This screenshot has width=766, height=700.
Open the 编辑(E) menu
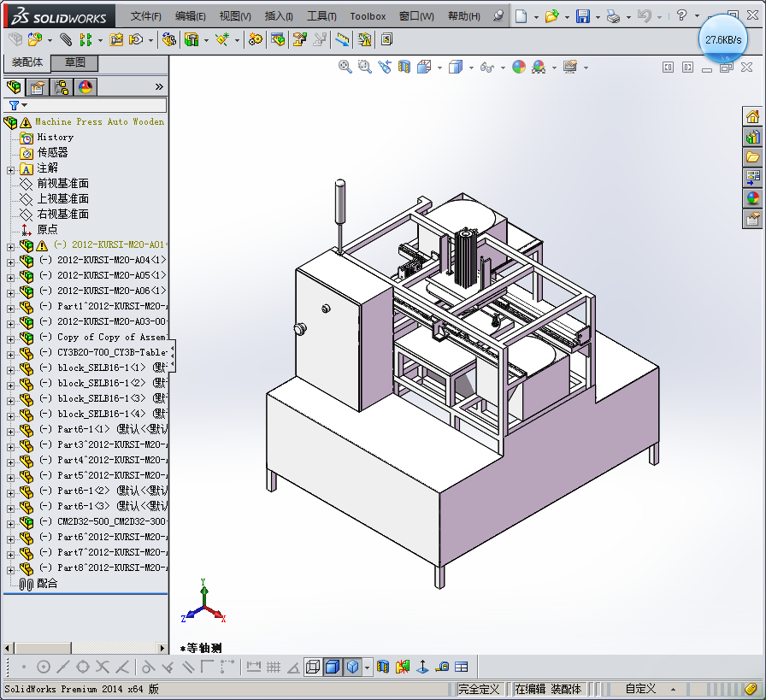(x=191, y=16)
